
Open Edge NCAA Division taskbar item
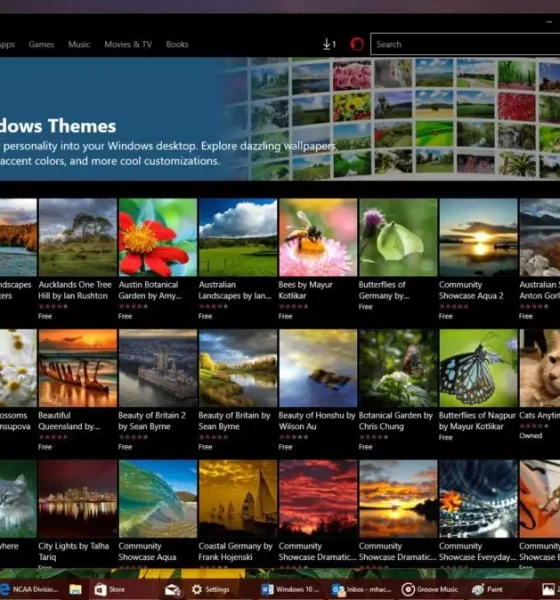pyautogui.click(x=29, y=589)
